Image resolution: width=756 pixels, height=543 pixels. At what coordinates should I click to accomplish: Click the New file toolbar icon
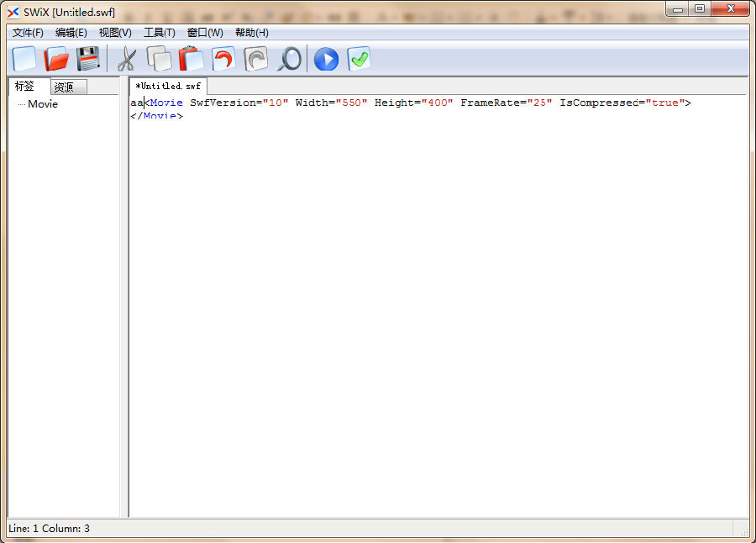click(24, 59)
